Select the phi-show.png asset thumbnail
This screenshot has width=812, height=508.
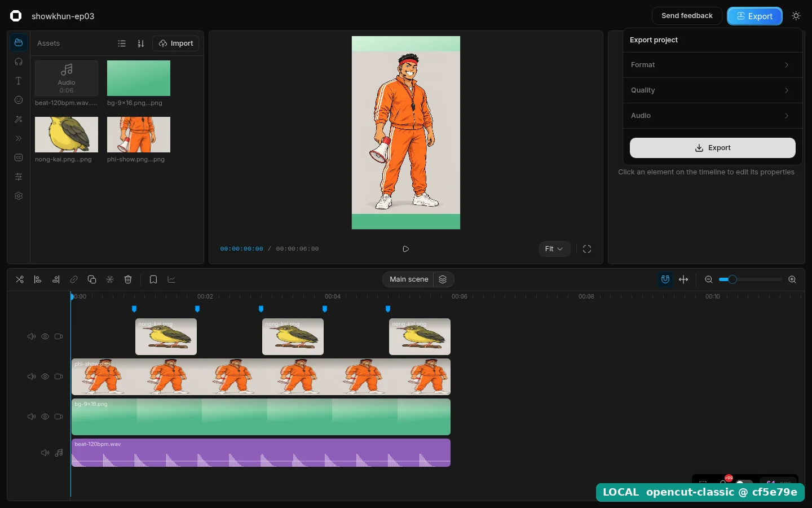[139, 135]
